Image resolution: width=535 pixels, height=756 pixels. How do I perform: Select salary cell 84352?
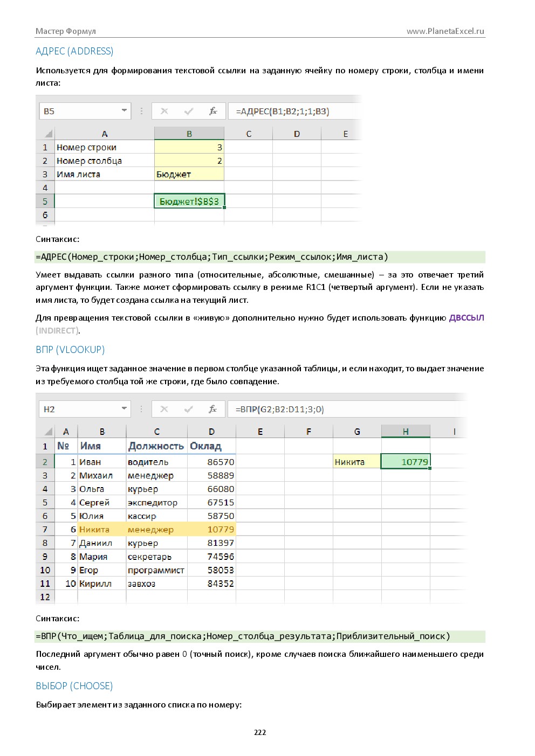point(211,583)
